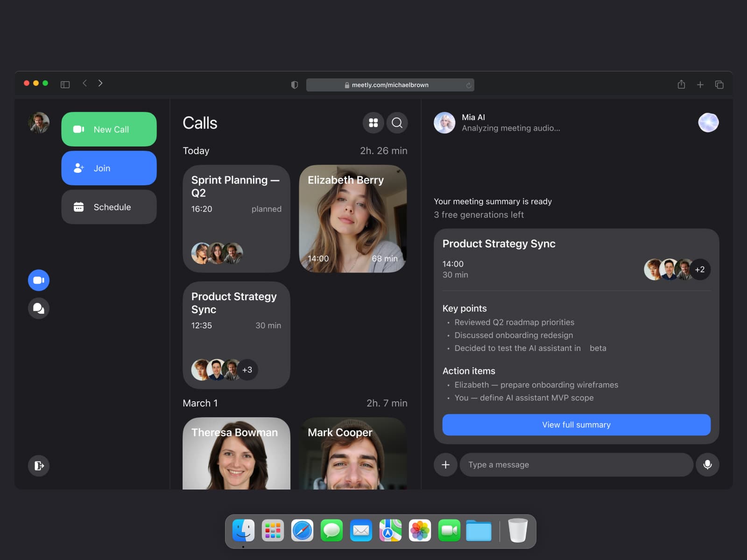Viewport: 747px width, 560px height.
Task: Open Elizabeth Berry call thumbnail
Action: [x=352, y=218]
